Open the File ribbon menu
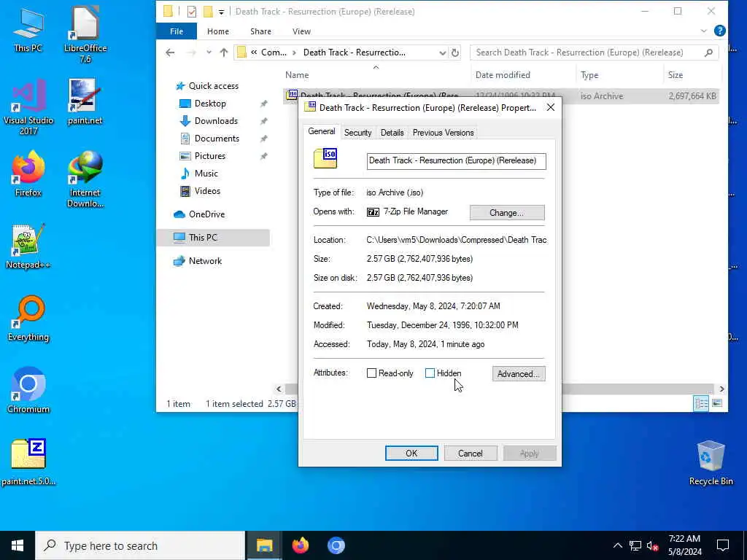Screen dimensions: 747x560 (177, 31)
